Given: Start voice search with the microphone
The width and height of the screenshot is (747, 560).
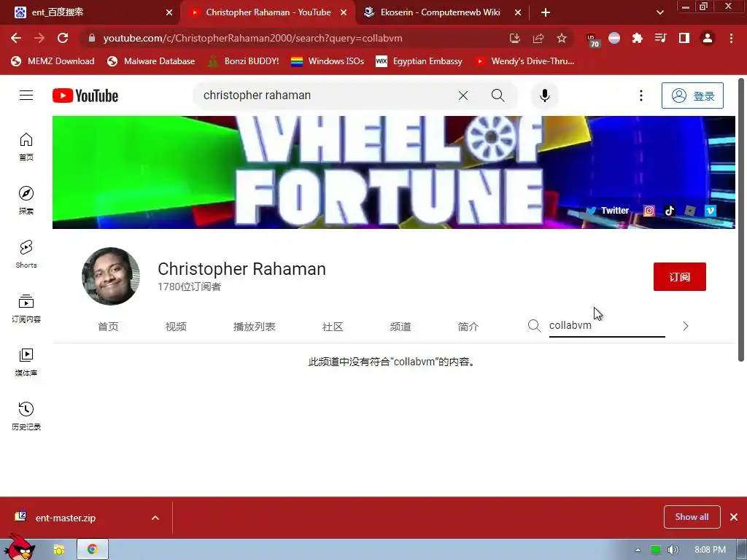Looking at the screenshot, I should pyautogui.click(x=544, y=96).
